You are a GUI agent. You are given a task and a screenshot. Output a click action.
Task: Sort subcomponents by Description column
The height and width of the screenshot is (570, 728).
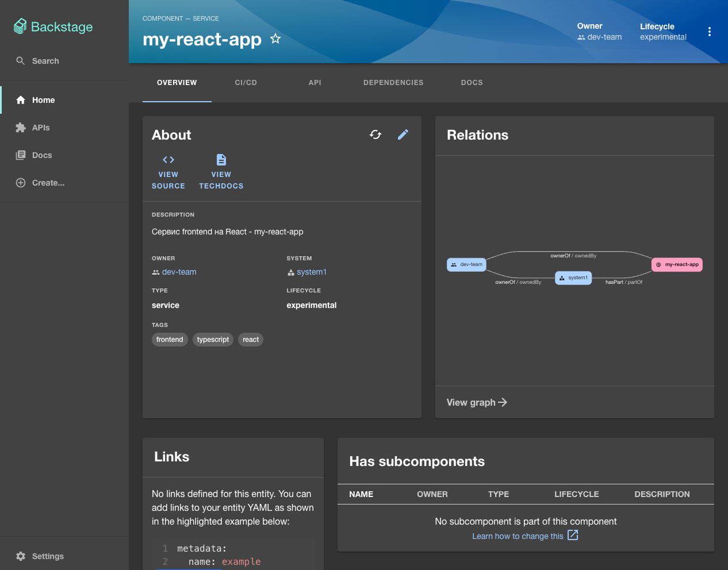coord(662,494)
